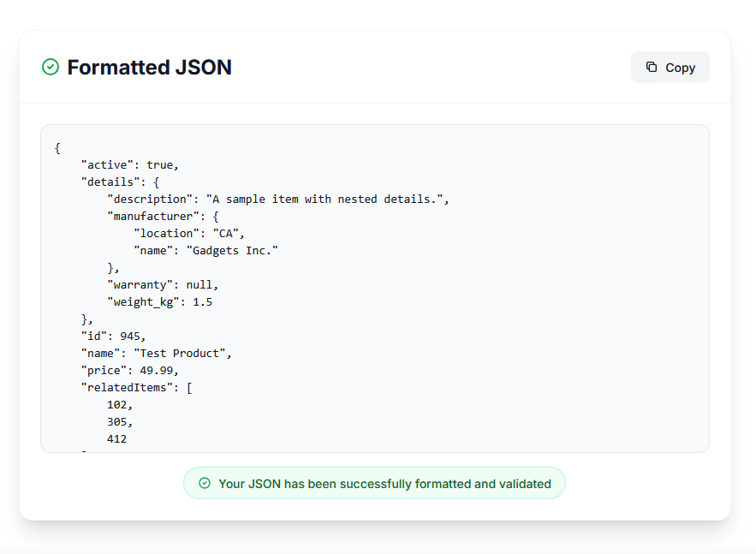Click the success message link text
The image size is (756, 554).
384,483
